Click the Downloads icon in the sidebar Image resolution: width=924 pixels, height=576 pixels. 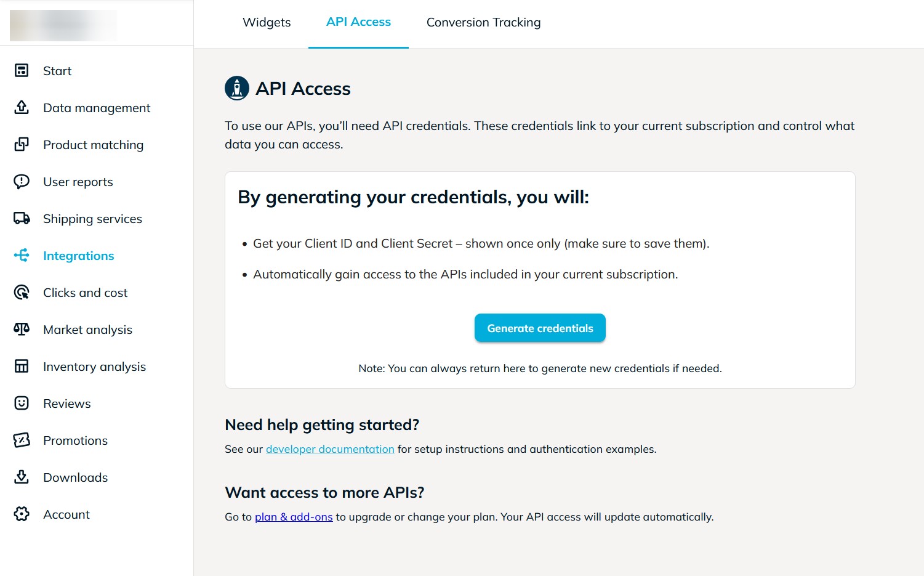point(22,477)
